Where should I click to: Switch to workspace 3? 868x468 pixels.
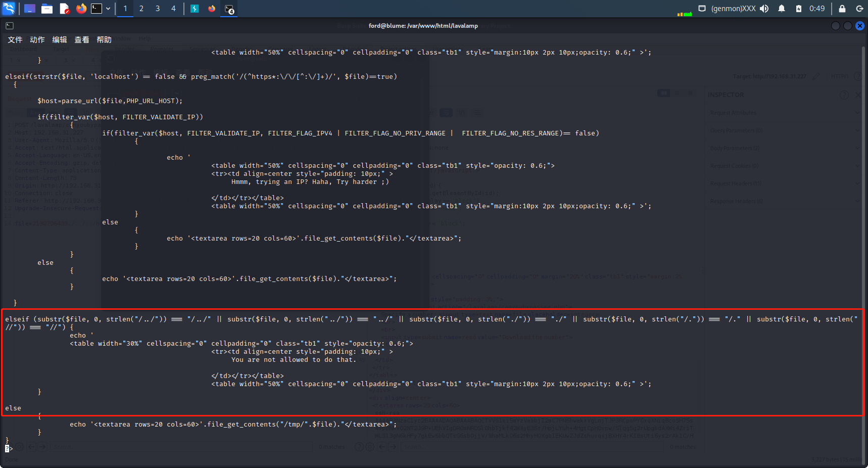pos(158,9)
